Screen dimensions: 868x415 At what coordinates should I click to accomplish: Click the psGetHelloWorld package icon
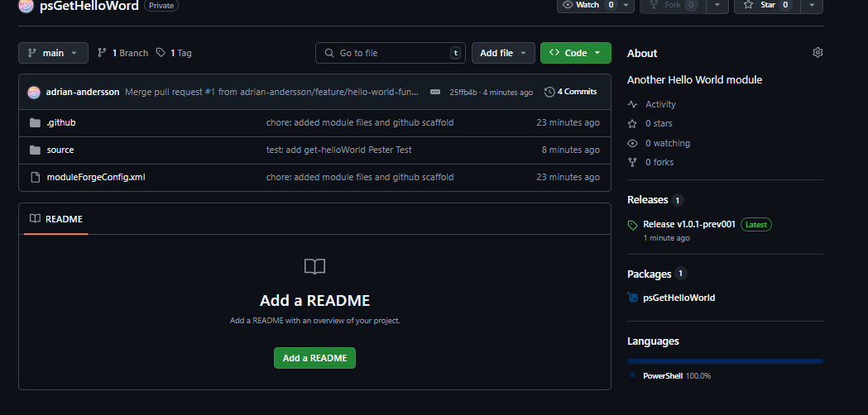point(632,298)
